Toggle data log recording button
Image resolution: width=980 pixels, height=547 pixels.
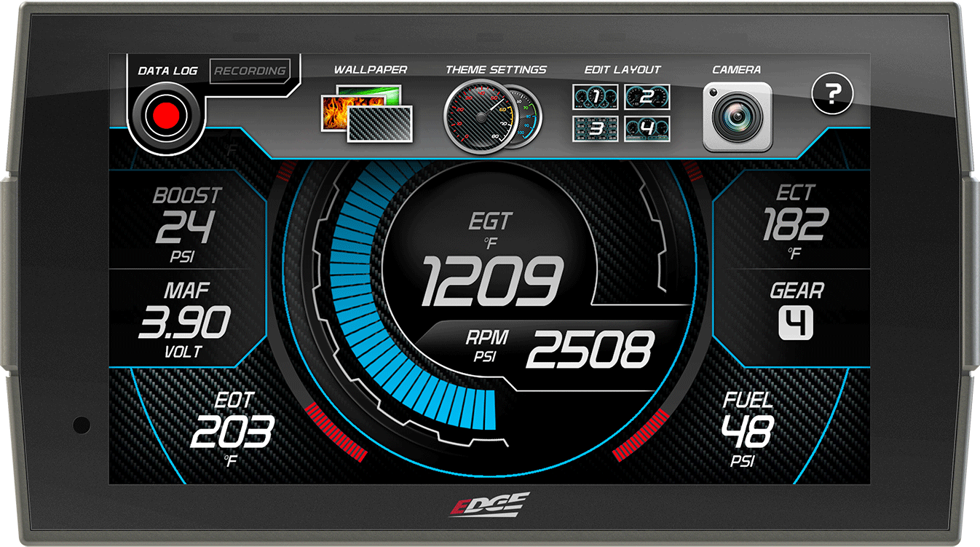(166, 114)
